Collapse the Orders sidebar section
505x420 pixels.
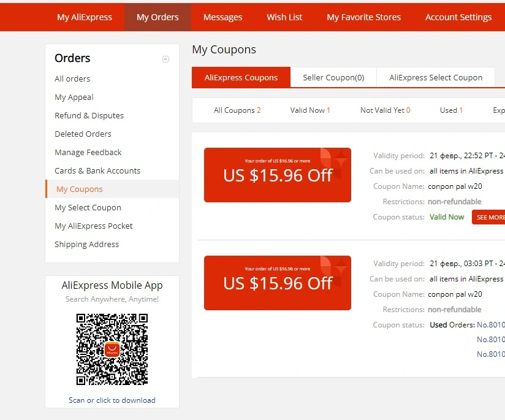click(x=165, y=59)
